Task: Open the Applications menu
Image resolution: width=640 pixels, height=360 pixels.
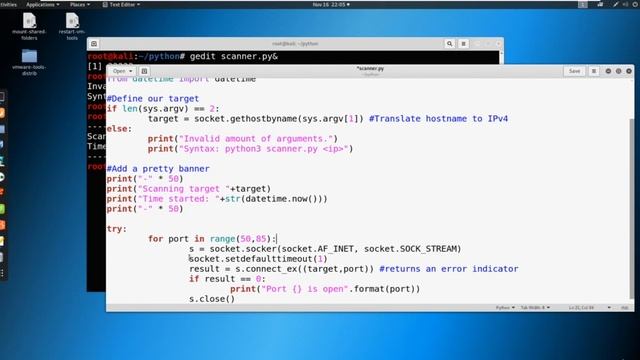Action: coord(42,4)
